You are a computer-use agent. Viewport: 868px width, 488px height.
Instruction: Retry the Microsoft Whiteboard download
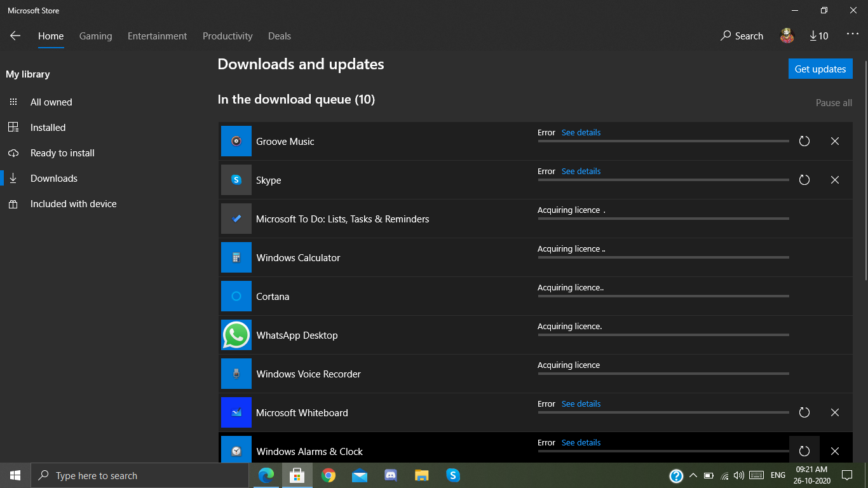tap(804, 412)
